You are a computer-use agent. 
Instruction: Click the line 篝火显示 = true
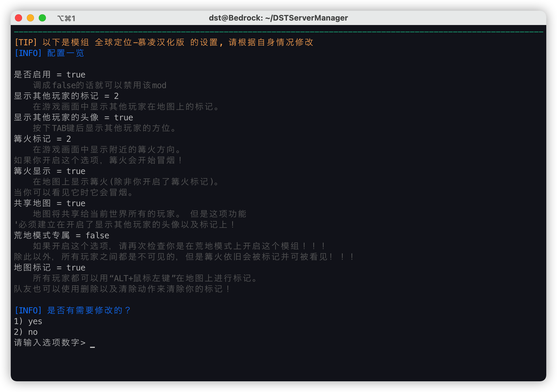50,171
